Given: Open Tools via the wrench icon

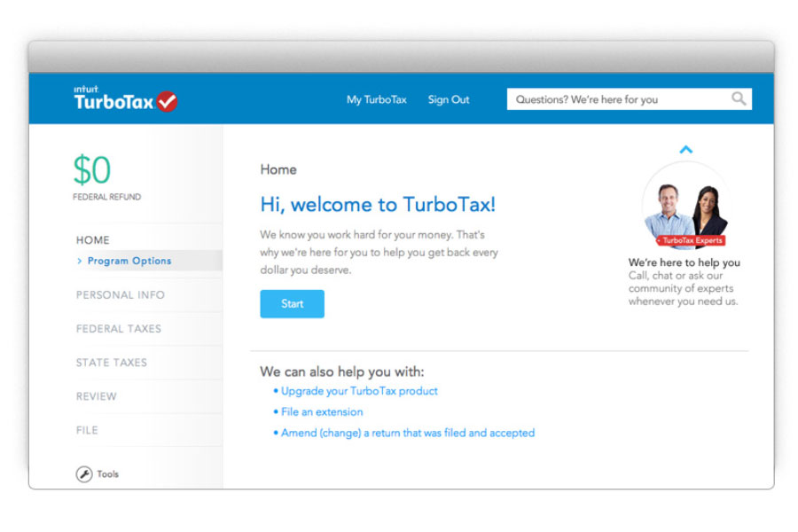Looking at the screenshot, I should click(x=84, y=474).
